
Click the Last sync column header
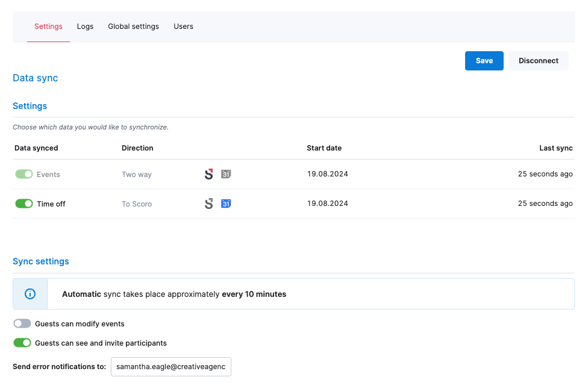click(555, 148)
